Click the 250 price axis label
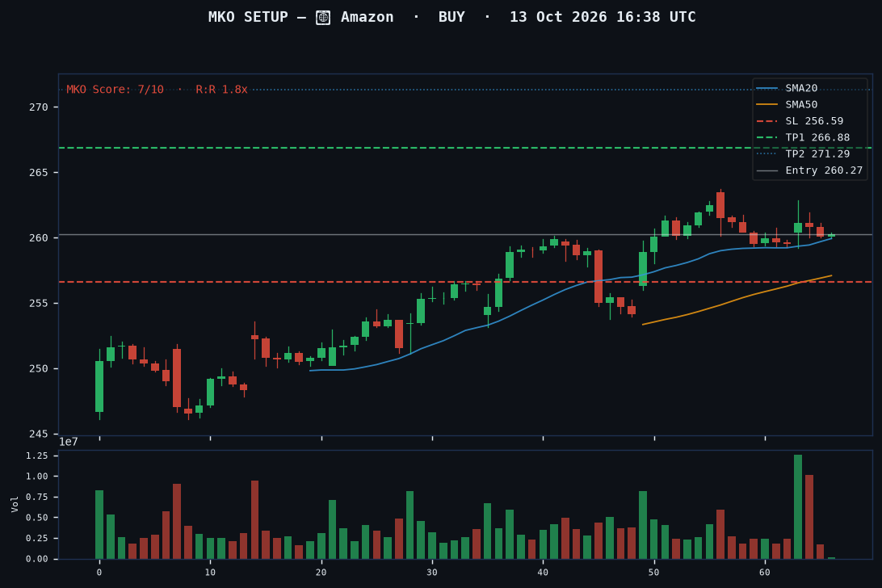882x588 pixels. click(38, 368)
